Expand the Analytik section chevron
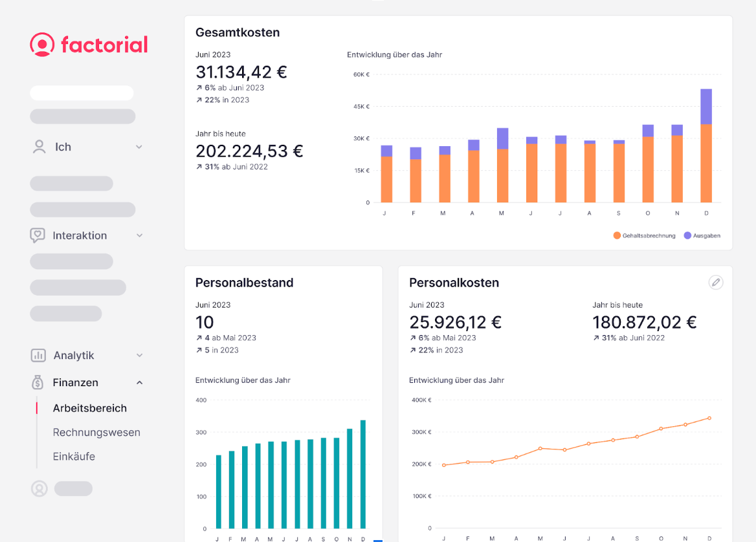The height and width of the screenshot is (542, 756). (x=139, y=356)
